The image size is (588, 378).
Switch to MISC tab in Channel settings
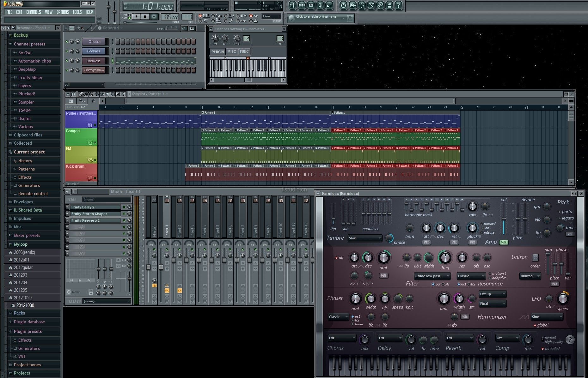pyautogui.click(x=232, y=51)
